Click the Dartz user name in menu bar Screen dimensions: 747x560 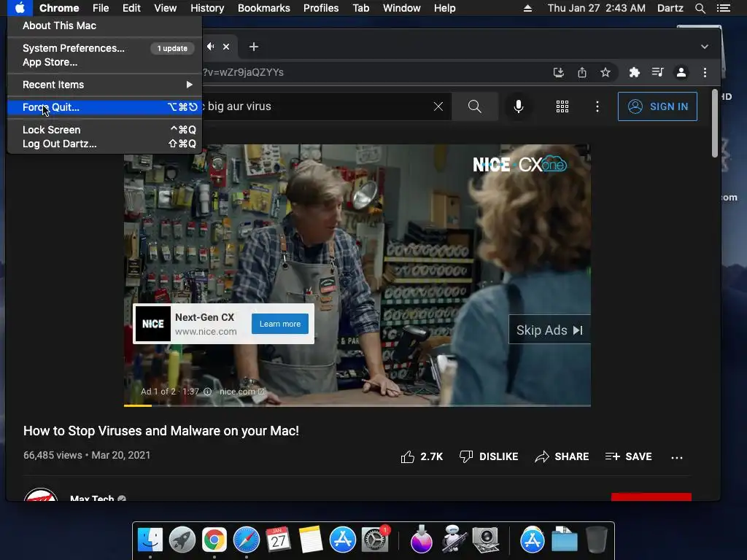(x=670, y=8)
